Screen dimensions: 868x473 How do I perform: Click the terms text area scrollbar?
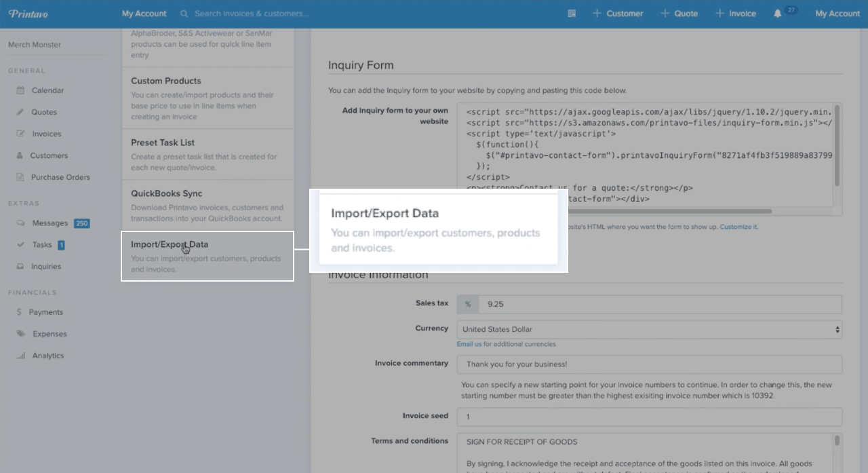[837, 441]
